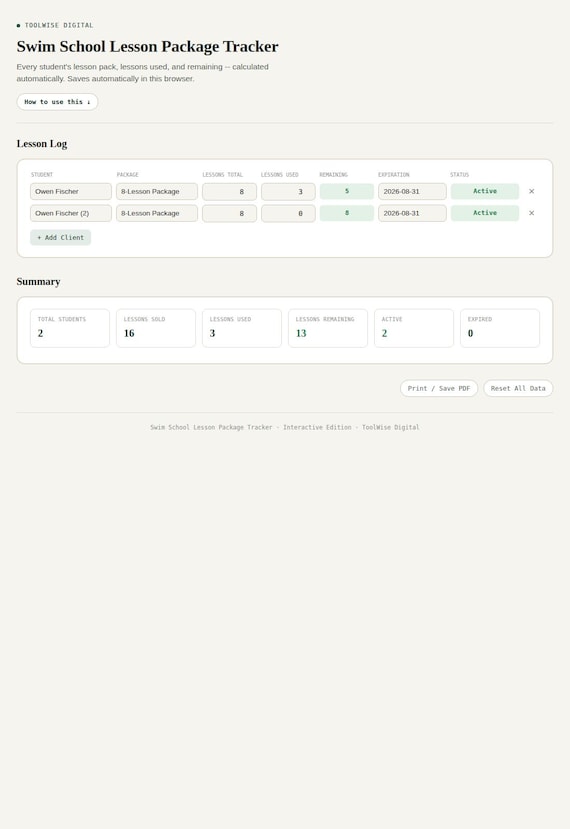
Task: Click the footer Interactive Edition text
Action: (317, 427)
